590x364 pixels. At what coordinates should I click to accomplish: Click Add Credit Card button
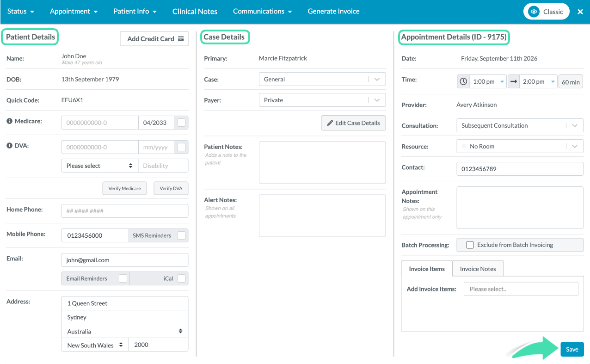point(154,39)
